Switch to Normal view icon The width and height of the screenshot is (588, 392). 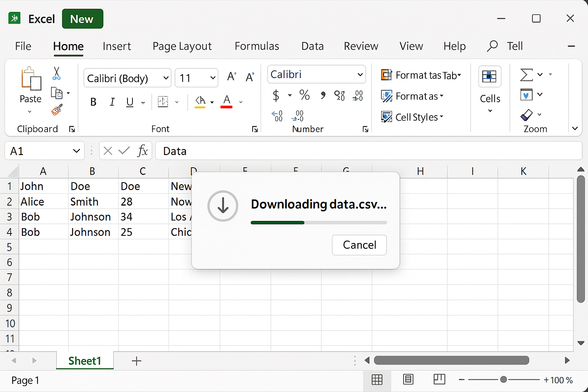(377, 380)
